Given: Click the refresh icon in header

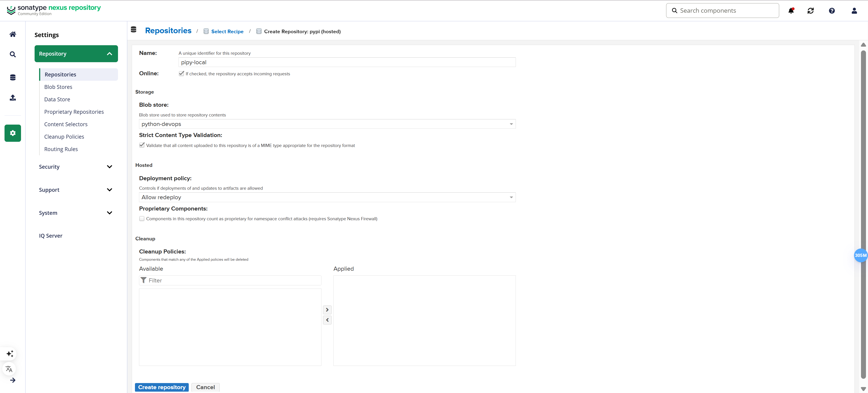Looking at the screenshot, I should coord(811,11).
